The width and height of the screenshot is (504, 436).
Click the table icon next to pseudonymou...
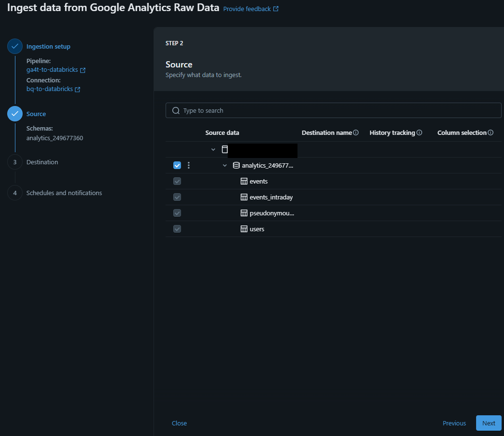[244, 213]
